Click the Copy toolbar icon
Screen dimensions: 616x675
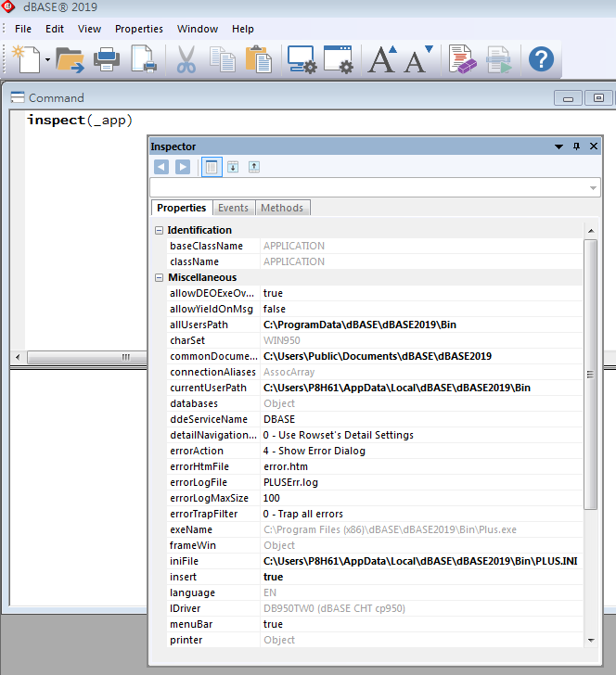[x=223, y=59]
